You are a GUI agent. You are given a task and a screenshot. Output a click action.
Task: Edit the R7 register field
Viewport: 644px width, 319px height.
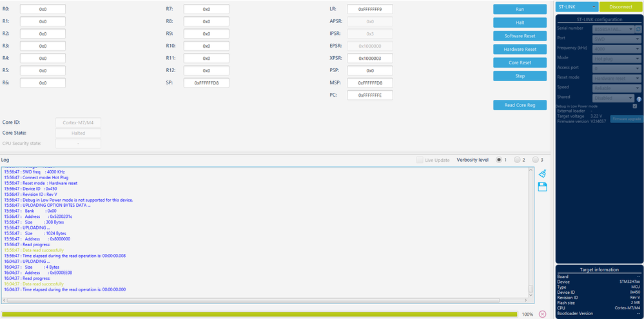[x=206, y=9]
